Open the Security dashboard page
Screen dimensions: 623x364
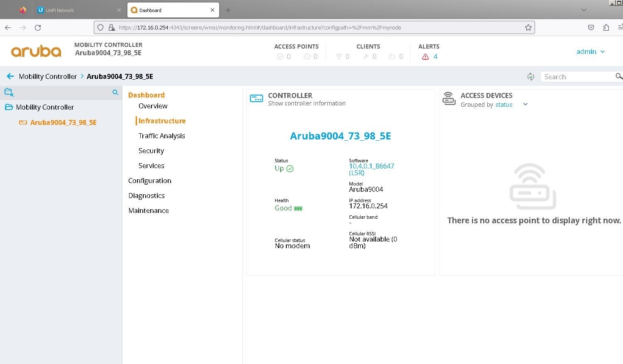point(151,151)
